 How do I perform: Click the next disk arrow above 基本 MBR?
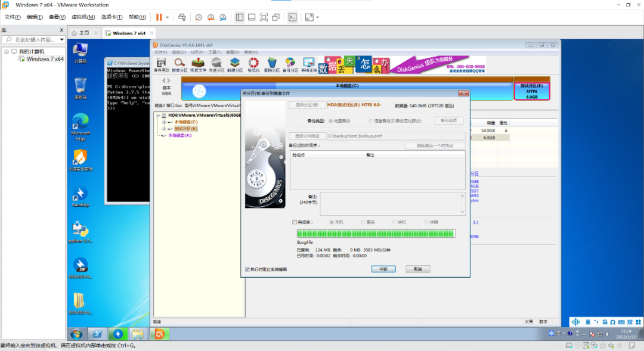(169, 80)
